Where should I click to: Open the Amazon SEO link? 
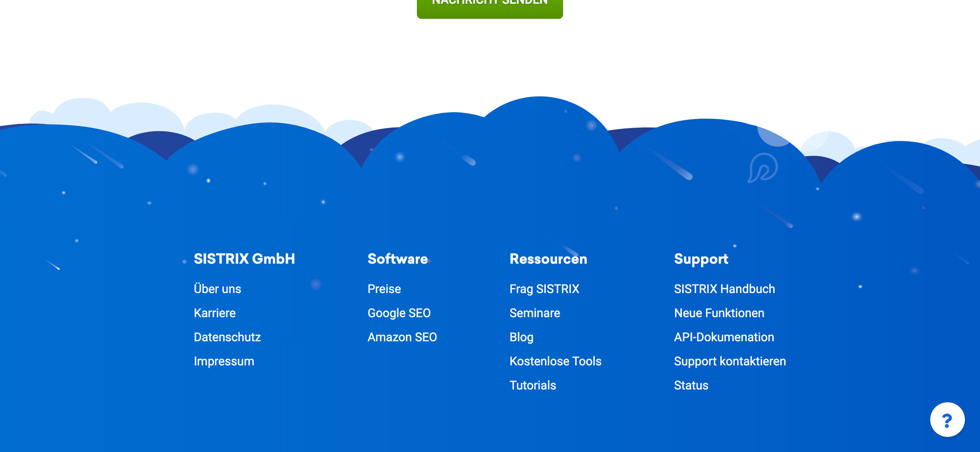[x=402, y=337]
